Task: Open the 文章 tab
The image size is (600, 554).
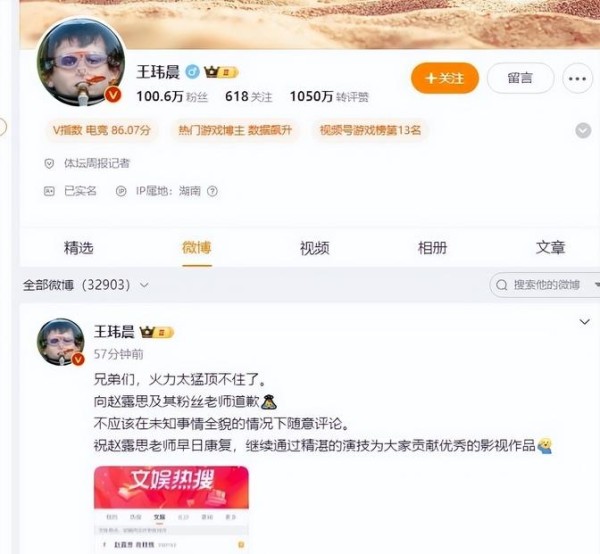Action: coord(551,248)
